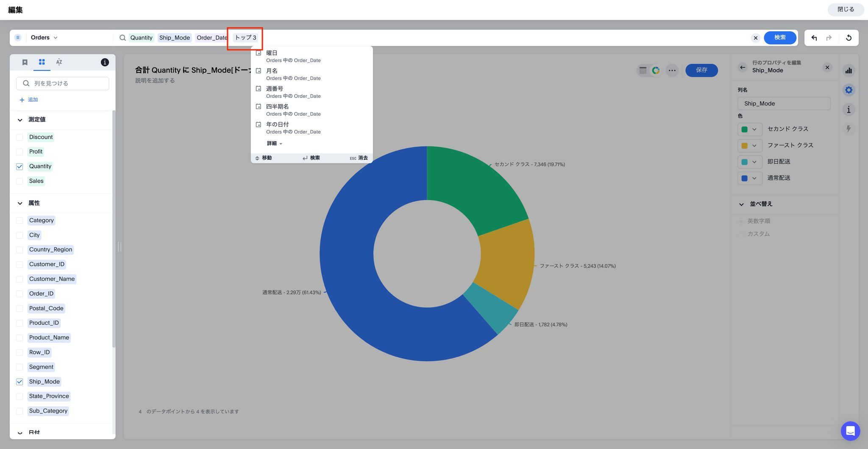Image resolution: width=868 pixels, height=449 pixels.
Task: Switch to table view icon
Action: click(643, 70)
